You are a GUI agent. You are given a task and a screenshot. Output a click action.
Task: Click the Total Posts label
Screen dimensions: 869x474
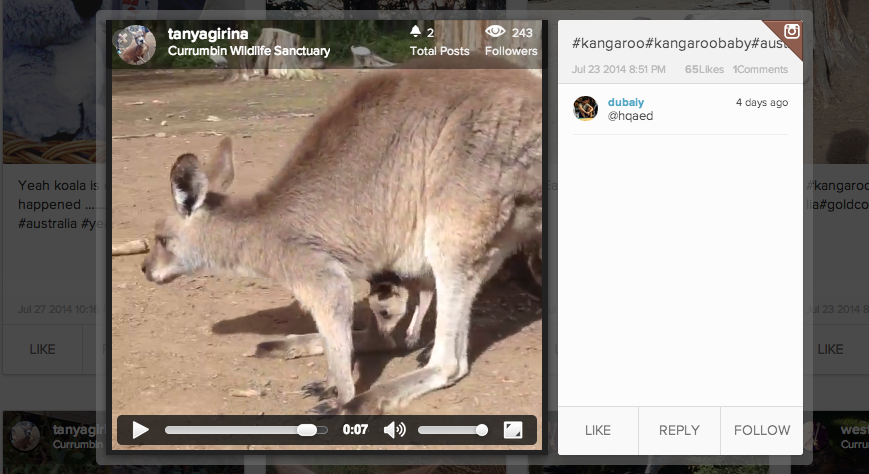[439, 51]
